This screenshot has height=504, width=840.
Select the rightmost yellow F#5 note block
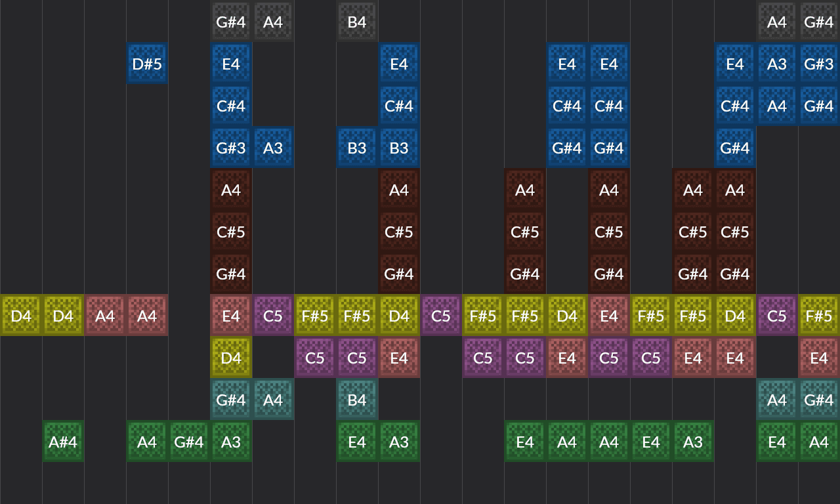(819, 316)
